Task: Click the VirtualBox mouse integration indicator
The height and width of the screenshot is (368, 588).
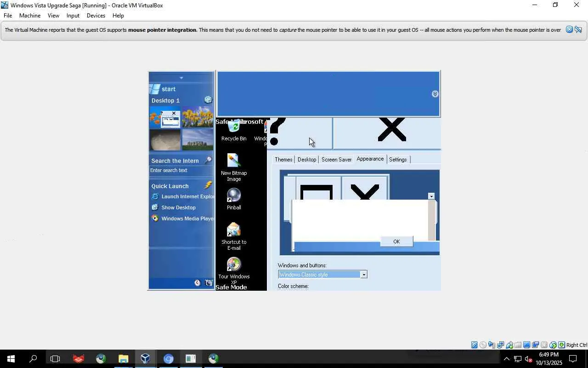Action: click(553, 345)
